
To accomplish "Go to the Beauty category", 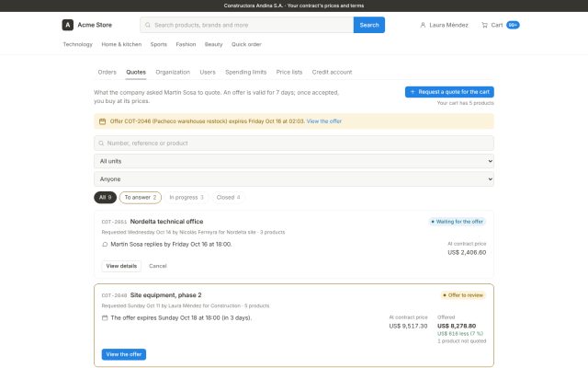I will coord(213,44).
